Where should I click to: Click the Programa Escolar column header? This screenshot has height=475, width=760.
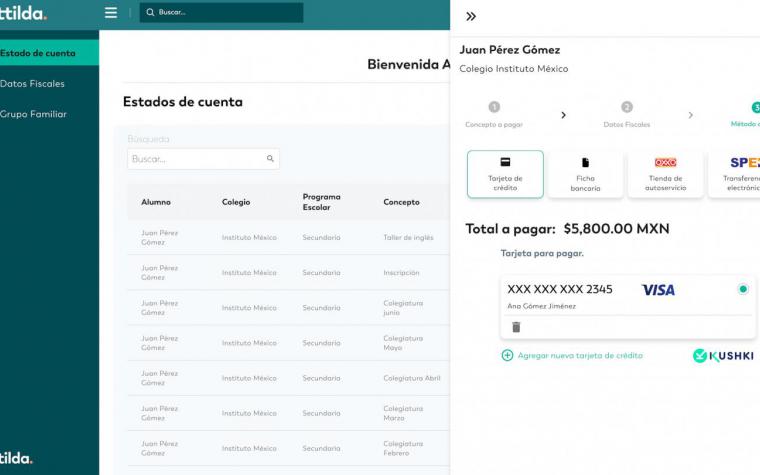pos(321,202)
